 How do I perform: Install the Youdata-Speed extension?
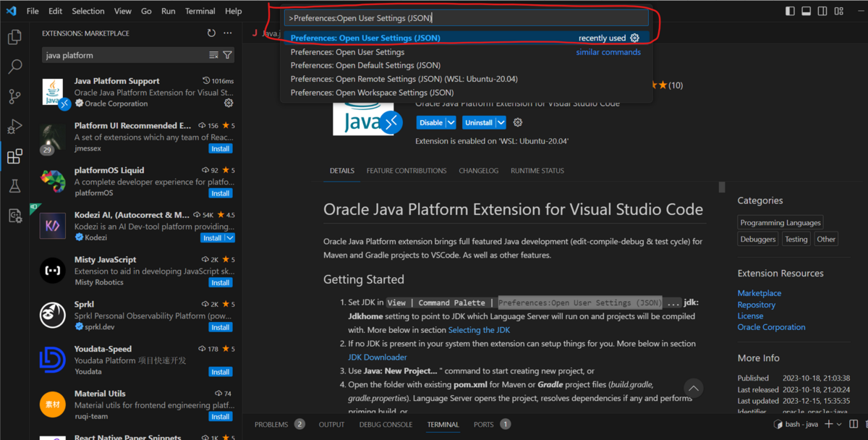(221, 372)
